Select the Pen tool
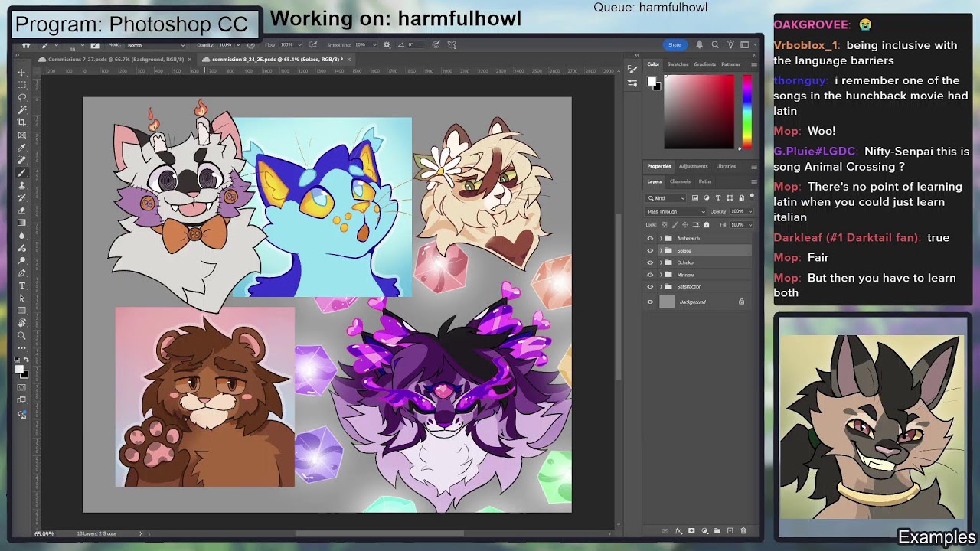Viewport: 980px width, 551px height. tap(21, 273)
